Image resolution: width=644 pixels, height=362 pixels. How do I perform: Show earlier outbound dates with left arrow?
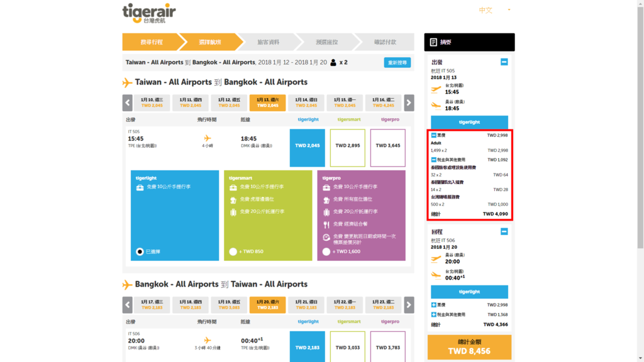tap(127, 102)
